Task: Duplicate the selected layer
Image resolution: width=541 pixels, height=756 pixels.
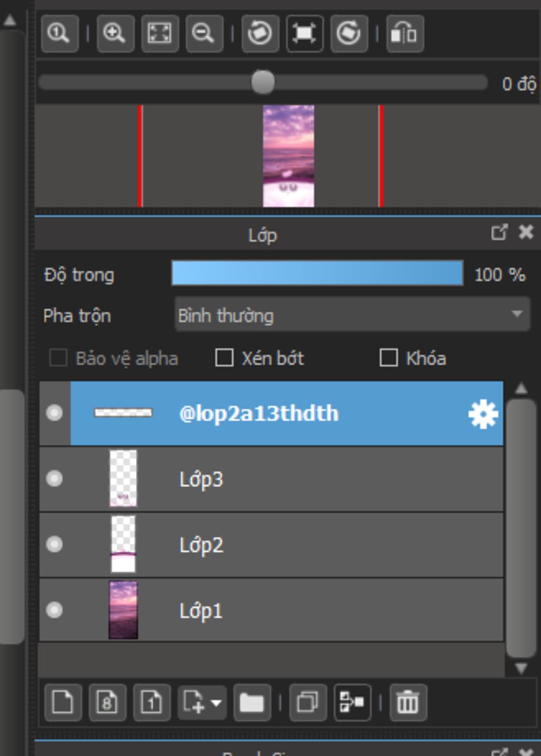Action: pos(307,703)
